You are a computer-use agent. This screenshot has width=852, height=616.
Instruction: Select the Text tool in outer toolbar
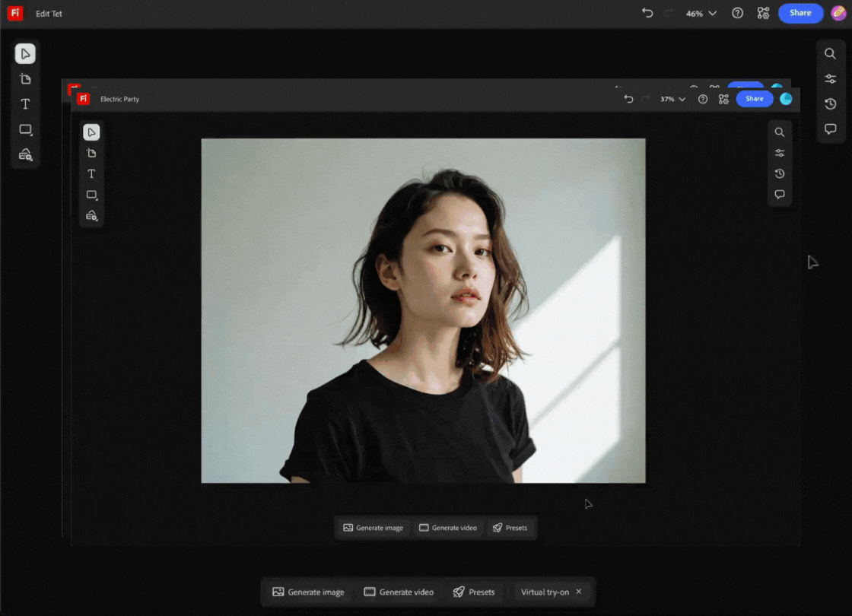pyautogui.click(x=25, y=104)
